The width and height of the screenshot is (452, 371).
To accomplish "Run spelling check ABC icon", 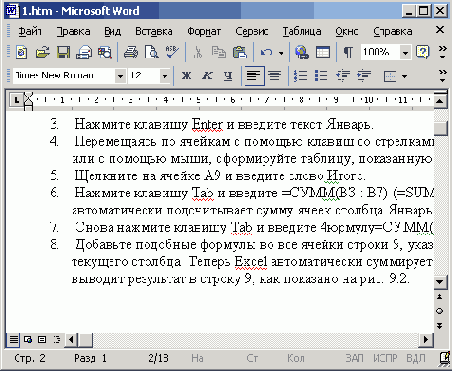I will (172, 52).
